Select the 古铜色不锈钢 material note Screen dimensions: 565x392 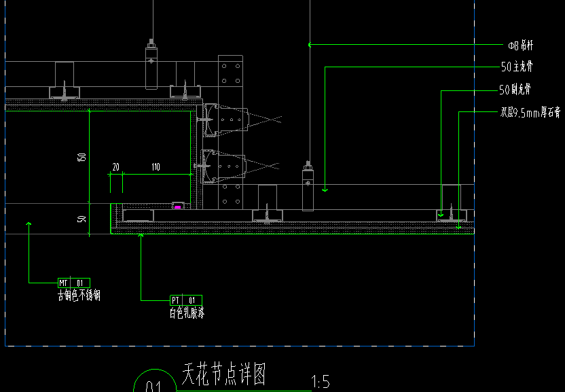(79, 296)
